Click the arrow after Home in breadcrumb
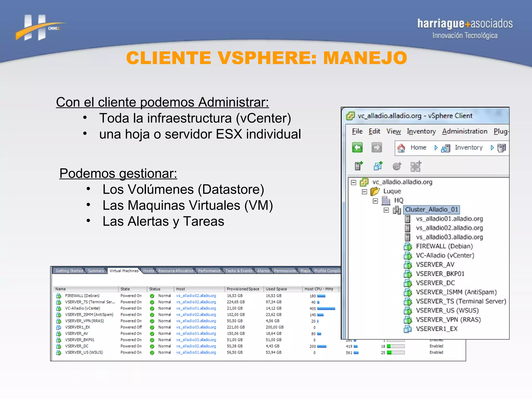Image resolution: width=532 pixels, height=399 pixels. (x=436, y=148)
